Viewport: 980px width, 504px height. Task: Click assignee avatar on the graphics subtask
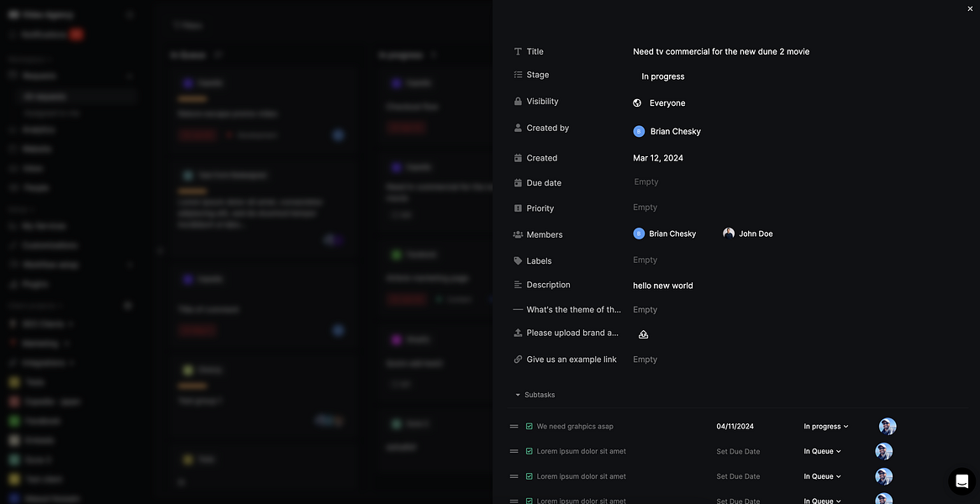(x=888, y=427)
